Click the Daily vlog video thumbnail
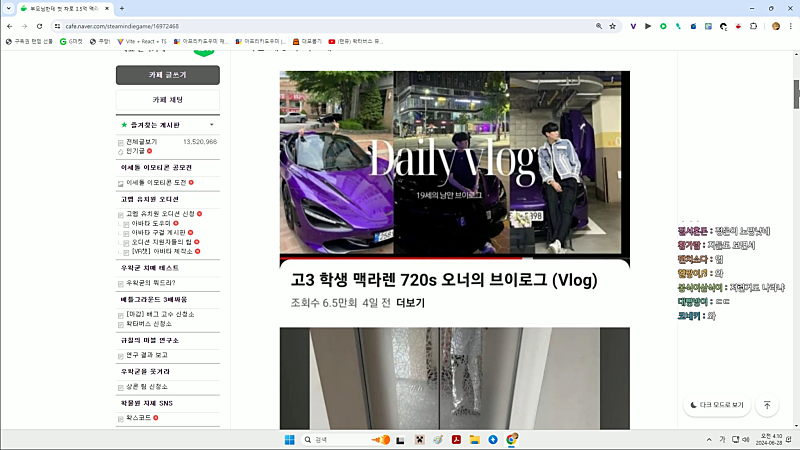This screenshot has width=800, height=450. point(455,163)
